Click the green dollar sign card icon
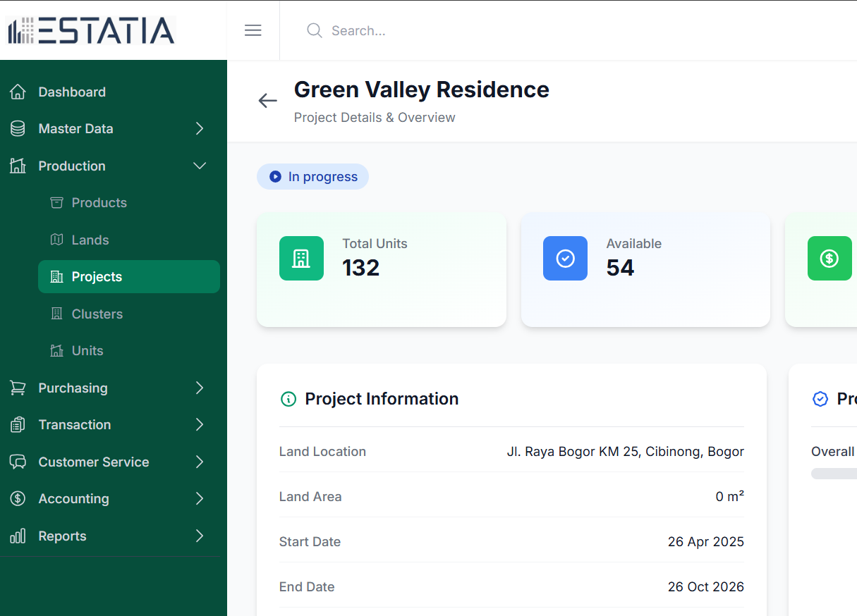857x616 pixels. click(829, 259)
